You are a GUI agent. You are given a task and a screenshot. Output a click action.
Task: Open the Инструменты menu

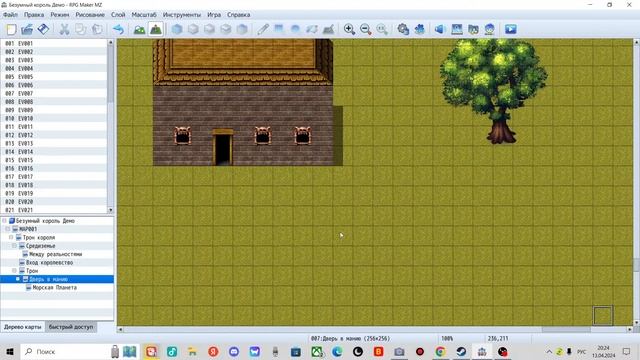click(x=182, y=15)
